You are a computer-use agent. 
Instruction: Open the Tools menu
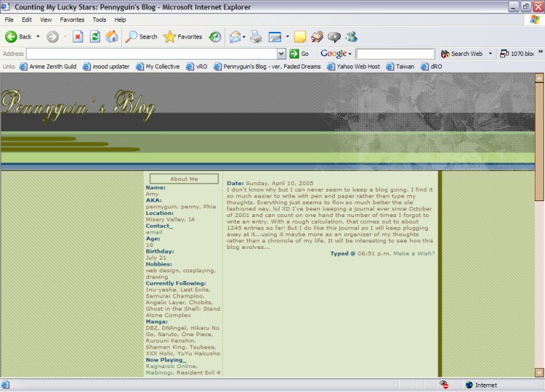(x=99, y=20)
